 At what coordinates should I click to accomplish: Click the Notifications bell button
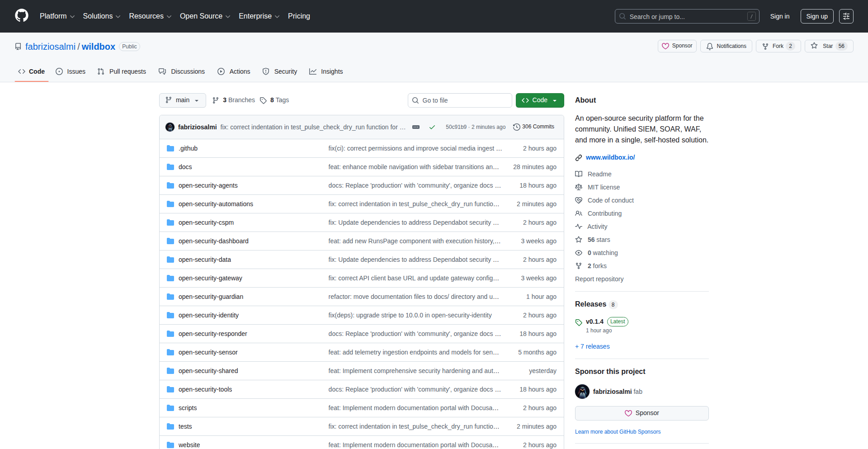(x=726, y=46)
